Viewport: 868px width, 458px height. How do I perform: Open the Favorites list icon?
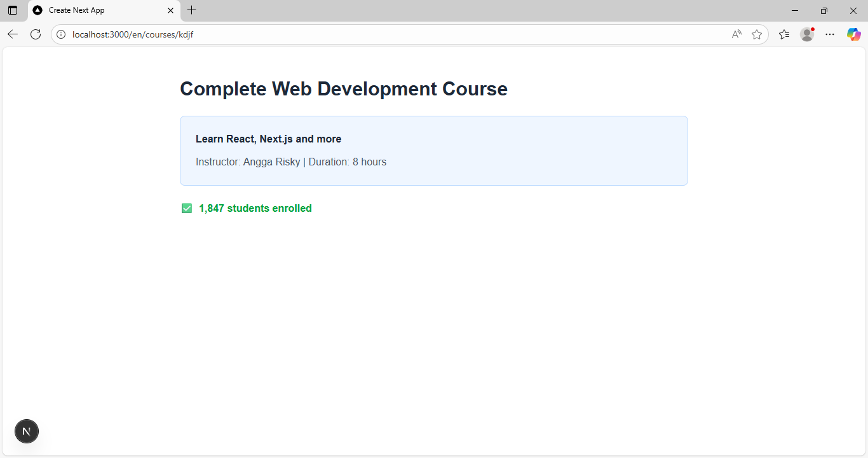[x=784, y=34]
